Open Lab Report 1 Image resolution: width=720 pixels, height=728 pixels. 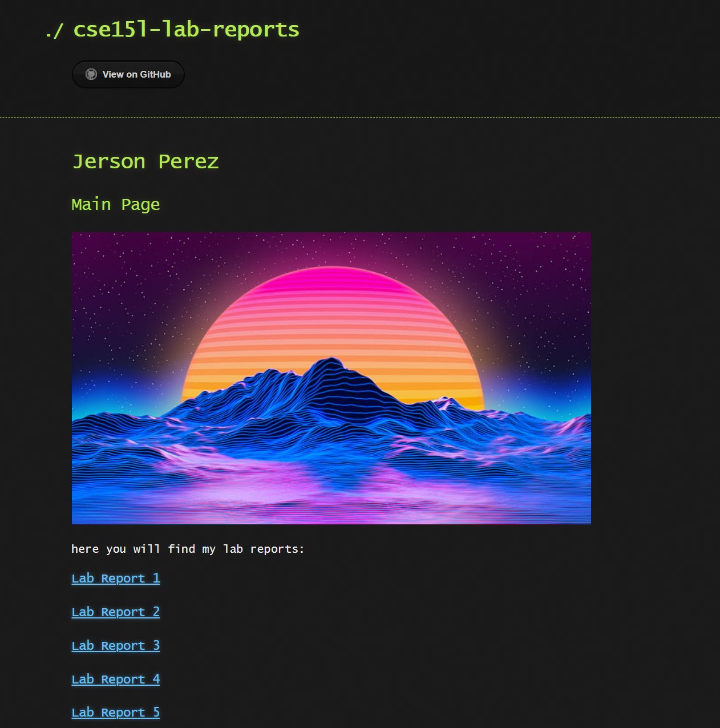(115, 578)
